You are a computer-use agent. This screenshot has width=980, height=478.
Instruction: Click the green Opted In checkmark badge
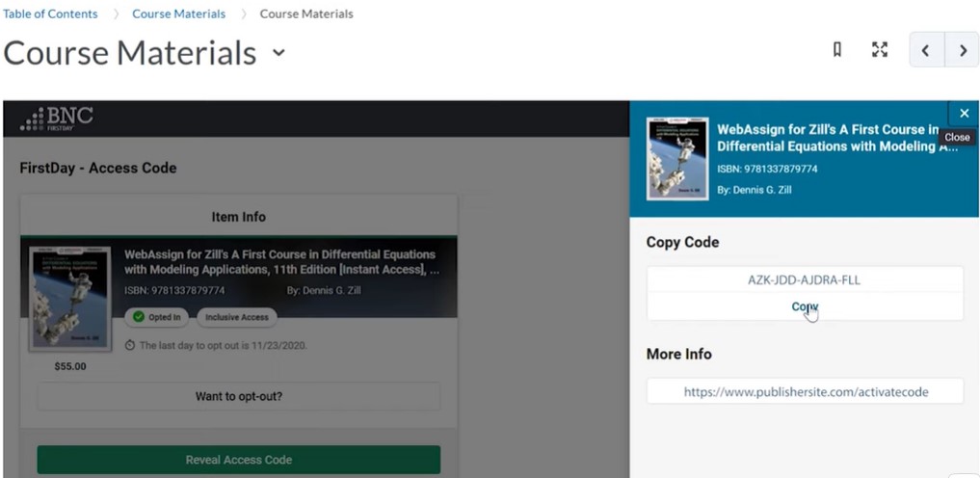coord(158,317)
